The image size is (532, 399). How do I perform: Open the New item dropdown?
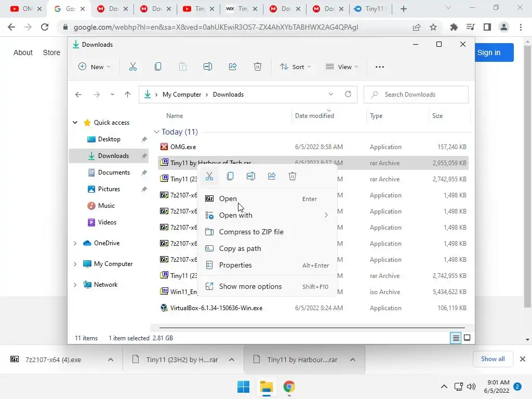[x=95, y=67]
